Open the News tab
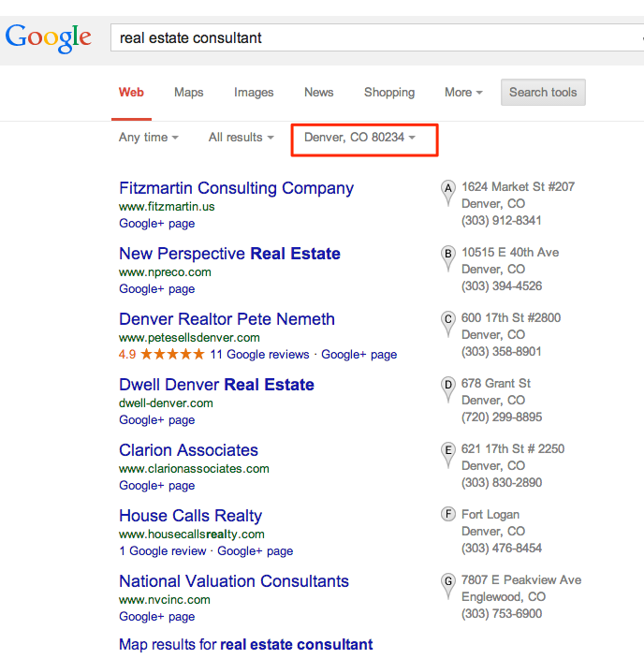Viewport: 644px width, 659px height. tap(318, 92)
